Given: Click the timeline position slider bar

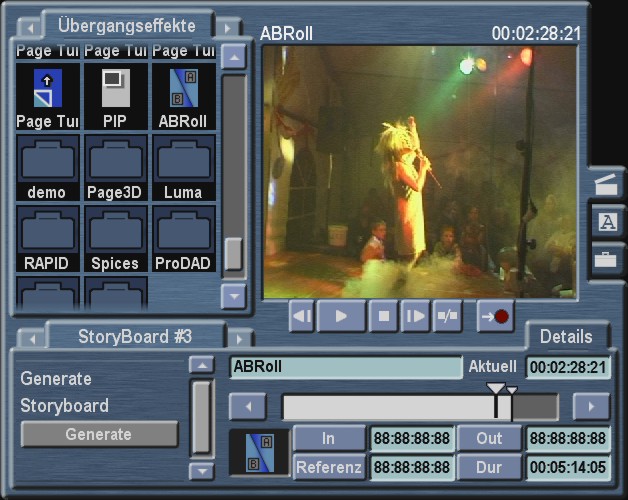Looking at the screenshot, I should pyautogui.click(x=420, y=406).
